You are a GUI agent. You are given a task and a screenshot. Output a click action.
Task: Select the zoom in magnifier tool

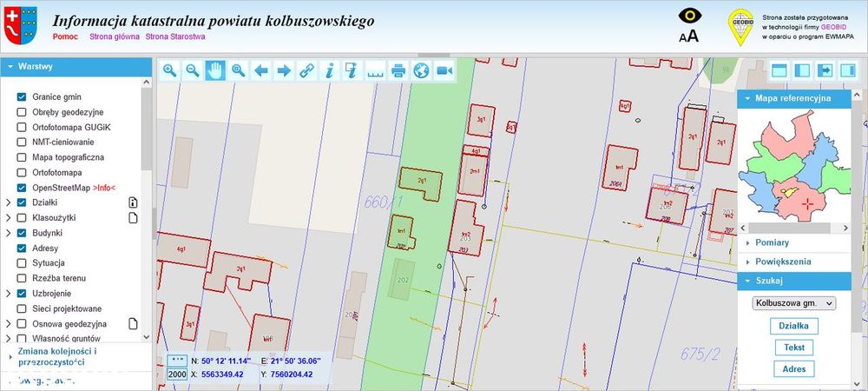pyautogui.click(x=170, y=70)
